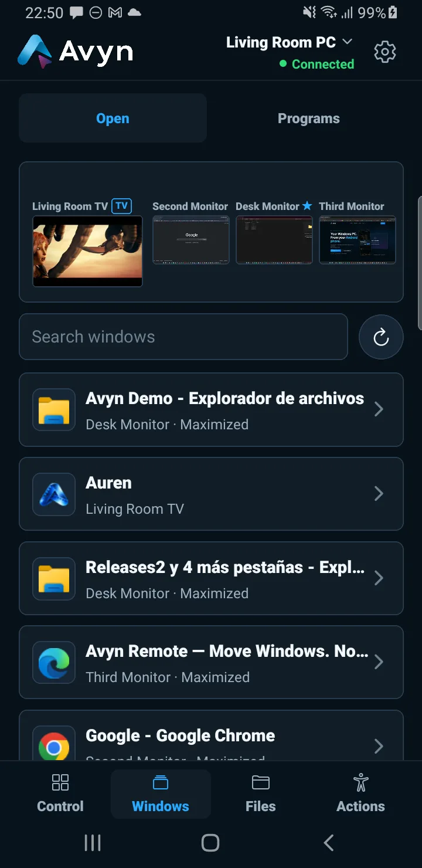
Task: Tap the star next to Desk Monitor
Action: (307, 206)
